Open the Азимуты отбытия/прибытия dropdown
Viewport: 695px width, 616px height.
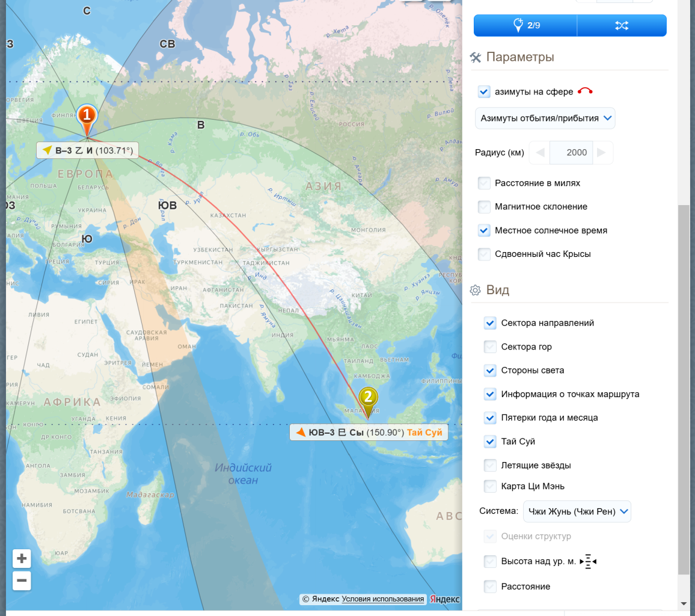coord(545,118)
